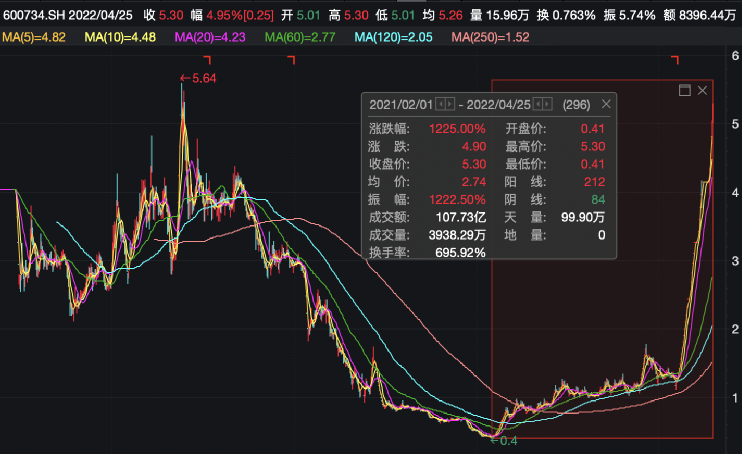The height and width of the screenshot is (454, 742).
Task: Click the pink MA(250)=1.52 label
Action: pyautogui.click(x=490, y=37)
